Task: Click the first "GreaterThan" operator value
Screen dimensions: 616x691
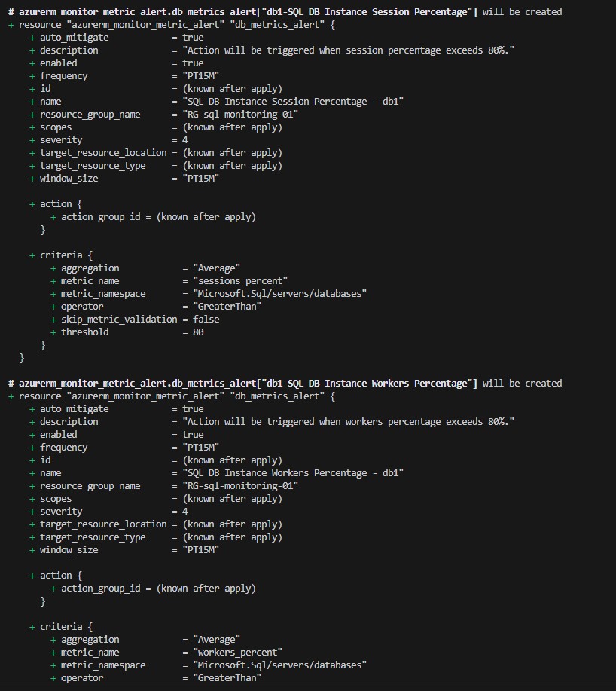Action: (227, 306)
